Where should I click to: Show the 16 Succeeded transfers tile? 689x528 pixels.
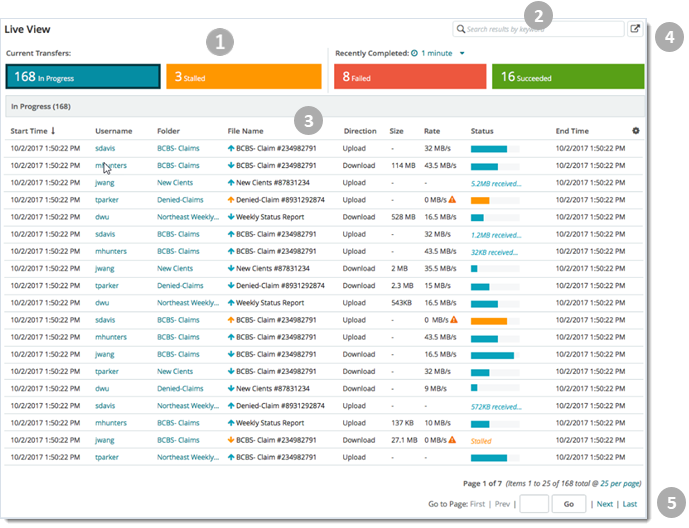click(567, 77)
